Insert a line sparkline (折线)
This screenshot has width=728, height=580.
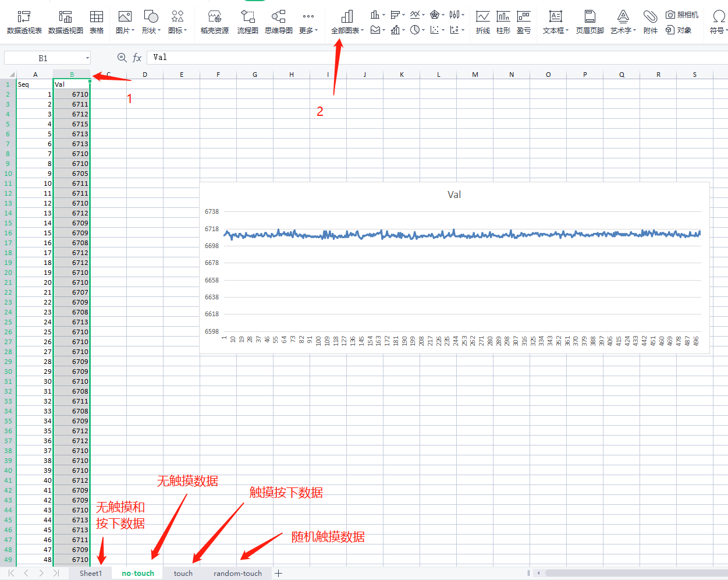click(483, 22)
